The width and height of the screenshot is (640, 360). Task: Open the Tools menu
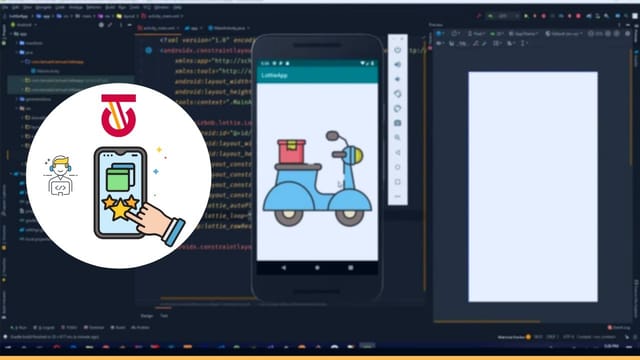tap(134, 7)
